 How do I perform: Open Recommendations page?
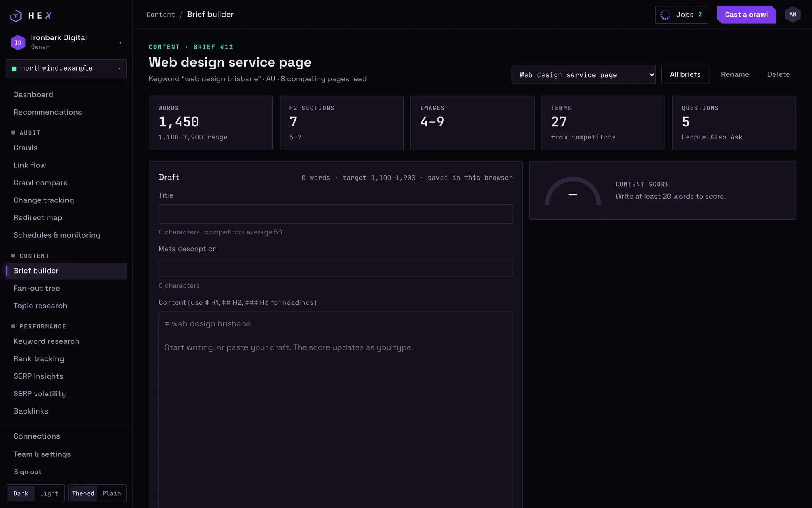click(x=66, y=112)
